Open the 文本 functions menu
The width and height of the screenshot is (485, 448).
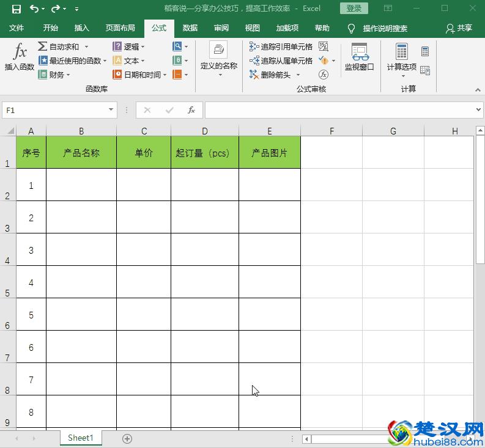click(128, 61)
